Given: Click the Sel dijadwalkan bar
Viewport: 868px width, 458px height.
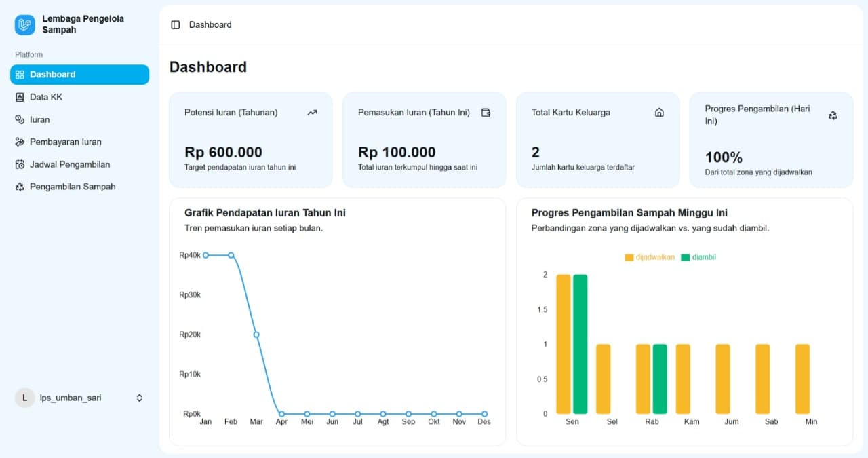Looking at the screenshot, I should pyautogui.click(x=604, y=379).
